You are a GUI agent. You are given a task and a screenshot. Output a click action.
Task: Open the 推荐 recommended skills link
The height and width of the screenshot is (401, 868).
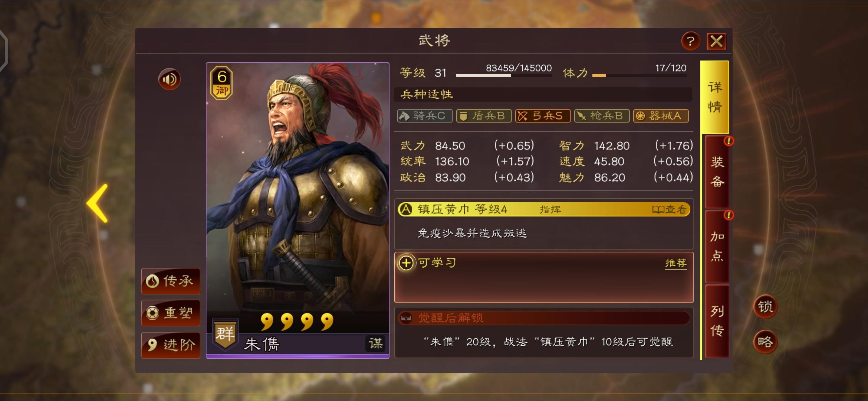point(675,263)
